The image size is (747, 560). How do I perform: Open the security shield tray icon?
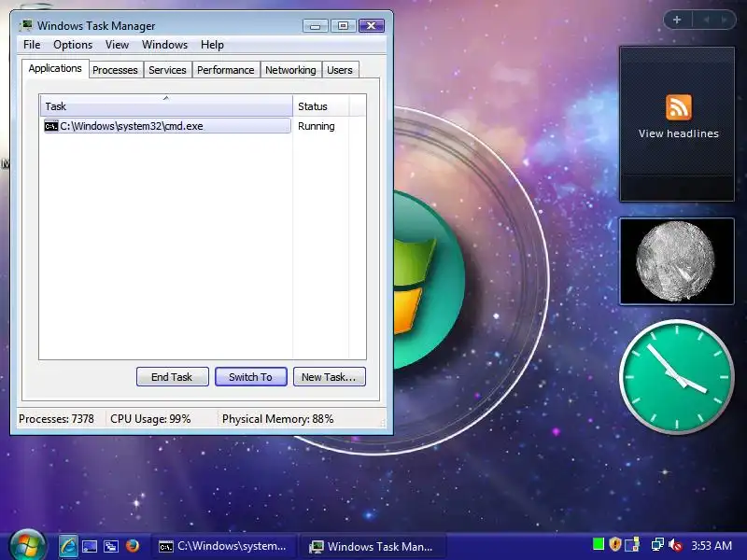[x=615, y=544]
